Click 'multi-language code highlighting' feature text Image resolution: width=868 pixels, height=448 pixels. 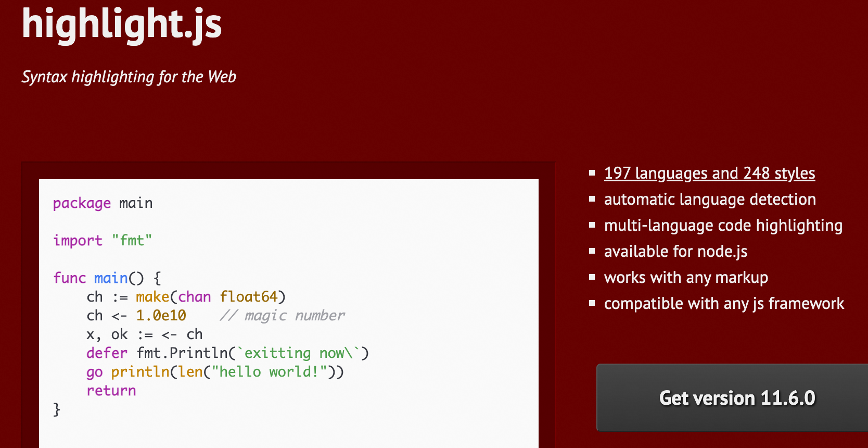[723, 225]
